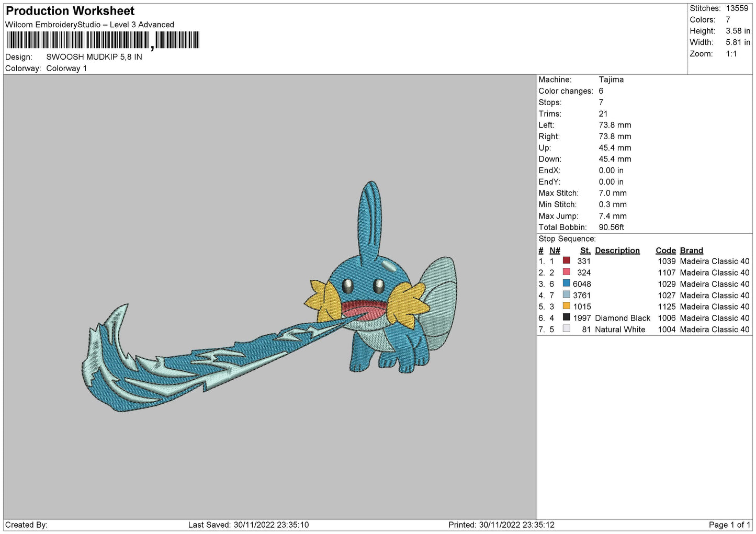Click the Production Worksheet title
Screen dimensions: 756x534
pyautogui.click(x=70, y=11)
